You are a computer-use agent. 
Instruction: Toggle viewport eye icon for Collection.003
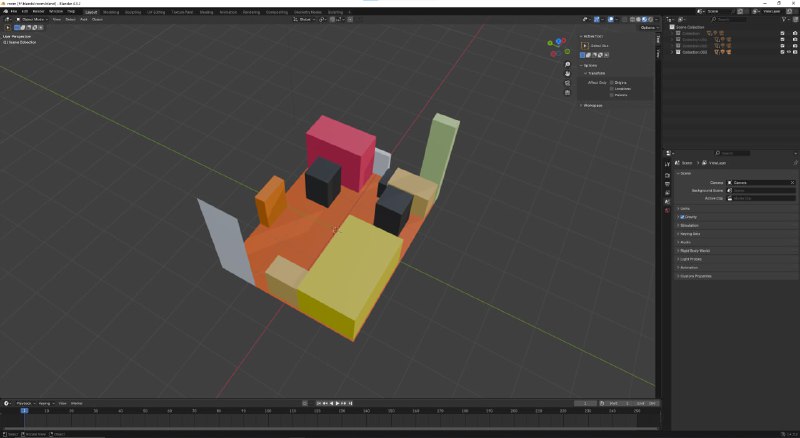pyautogui.click(x=789, y=52)
